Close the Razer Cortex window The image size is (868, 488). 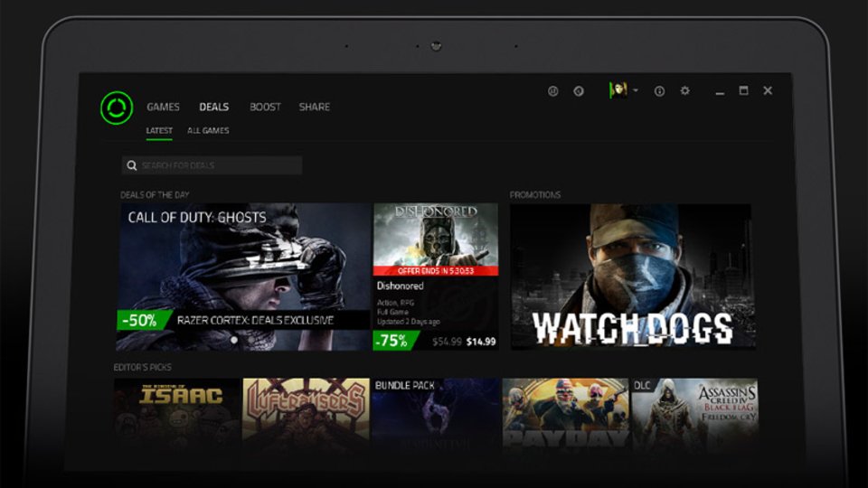(768, 90)
